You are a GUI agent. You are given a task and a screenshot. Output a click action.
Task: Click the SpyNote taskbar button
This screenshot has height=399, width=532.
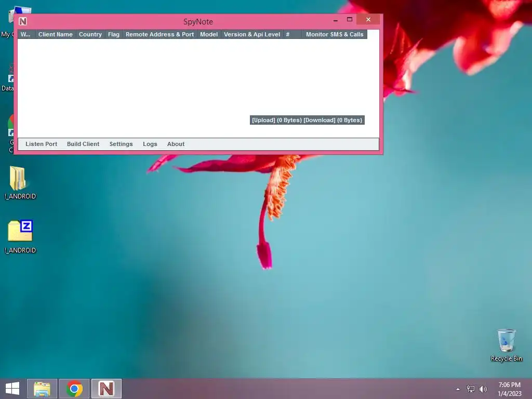click(106, 389)
